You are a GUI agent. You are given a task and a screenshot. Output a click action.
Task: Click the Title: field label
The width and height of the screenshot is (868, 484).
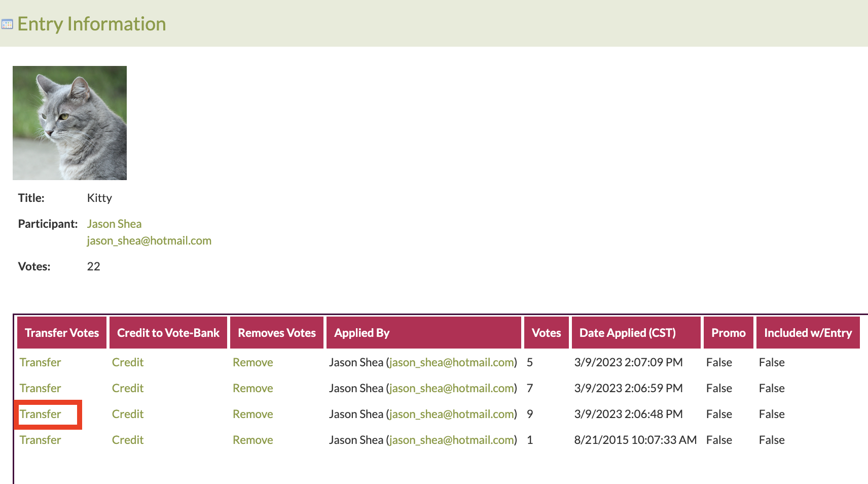[31, 198]
